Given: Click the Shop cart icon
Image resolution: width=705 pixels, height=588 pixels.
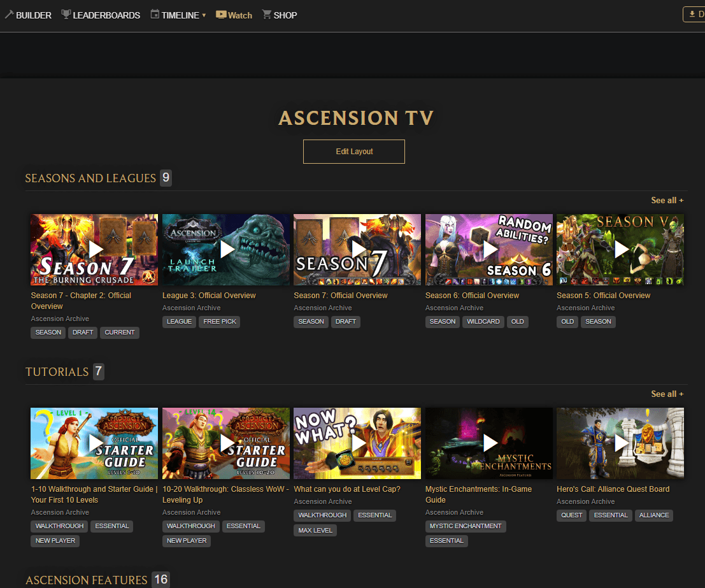Looking at the screenshot, I should point(266,14).
